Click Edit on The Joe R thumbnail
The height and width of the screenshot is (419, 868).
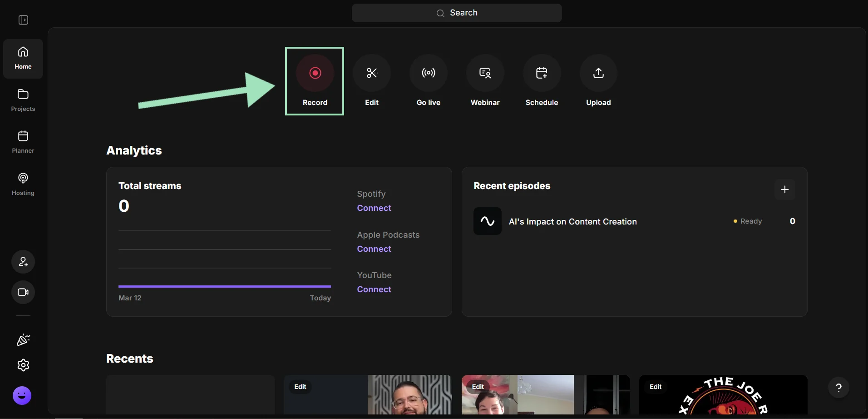656,387
